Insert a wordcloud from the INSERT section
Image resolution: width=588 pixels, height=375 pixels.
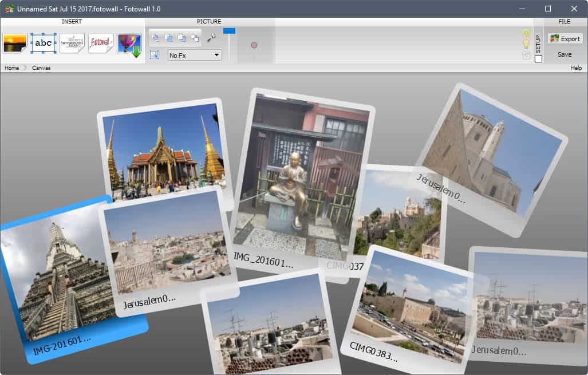click(x=72, y=42)
